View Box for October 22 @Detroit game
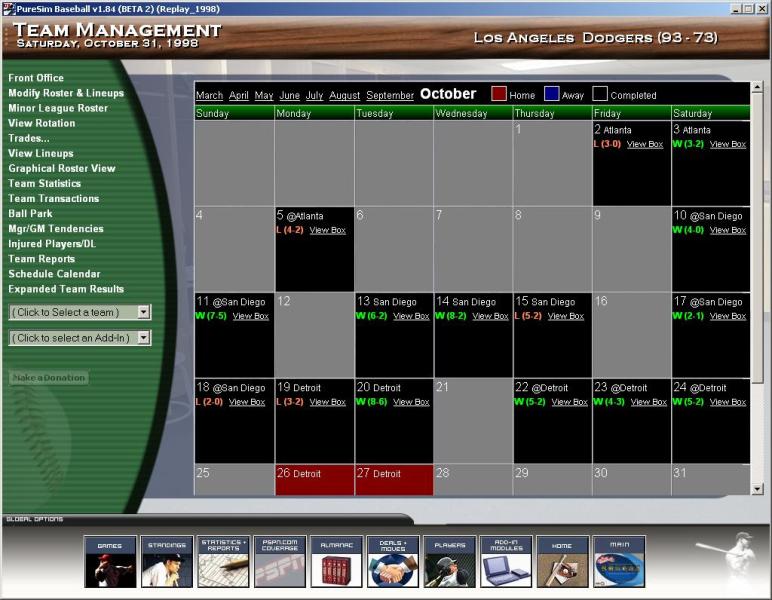772x600 pixels. 570,402
